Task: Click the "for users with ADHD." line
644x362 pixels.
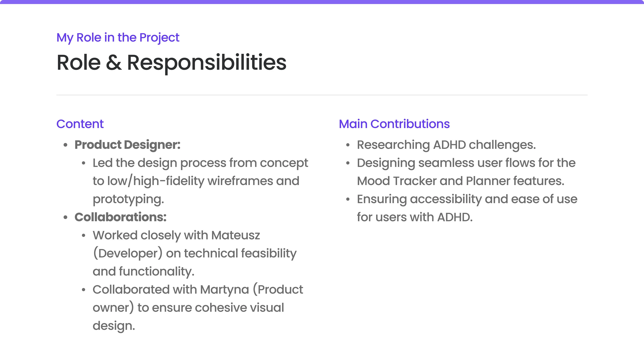Action: point(415,217)
